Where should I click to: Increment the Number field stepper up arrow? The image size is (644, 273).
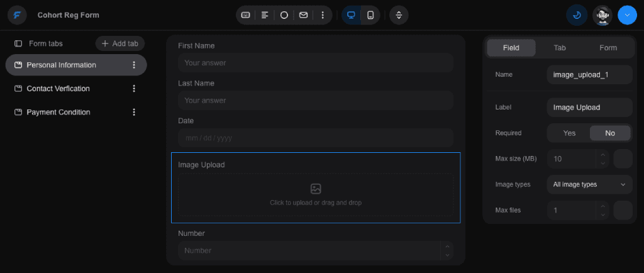tap(447, 247)
